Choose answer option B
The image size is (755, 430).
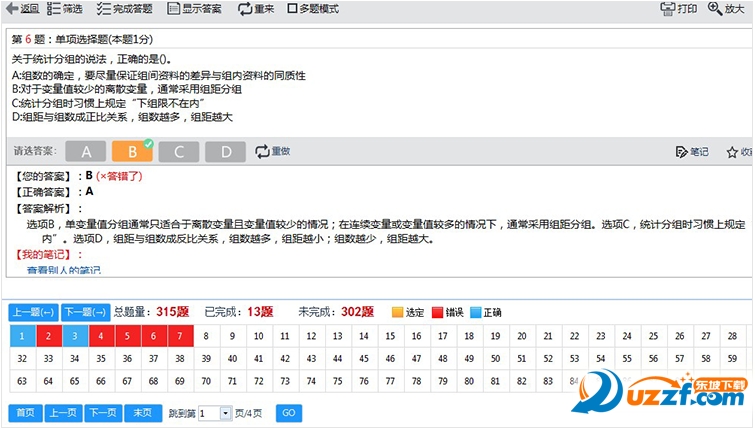[132, 152]
